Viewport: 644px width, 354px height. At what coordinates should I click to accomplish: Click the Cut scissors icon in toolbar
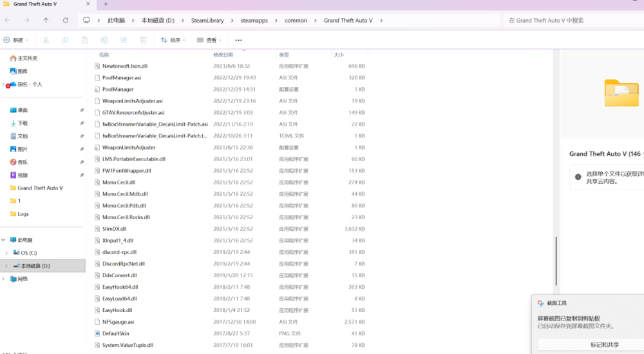(45, 40)
